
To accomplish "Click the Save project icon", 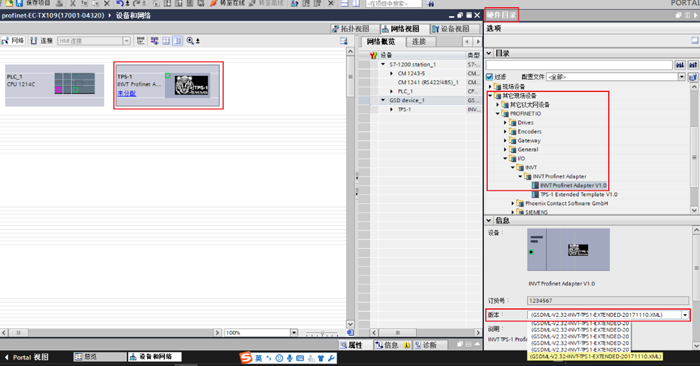I will tap(19, 3).
